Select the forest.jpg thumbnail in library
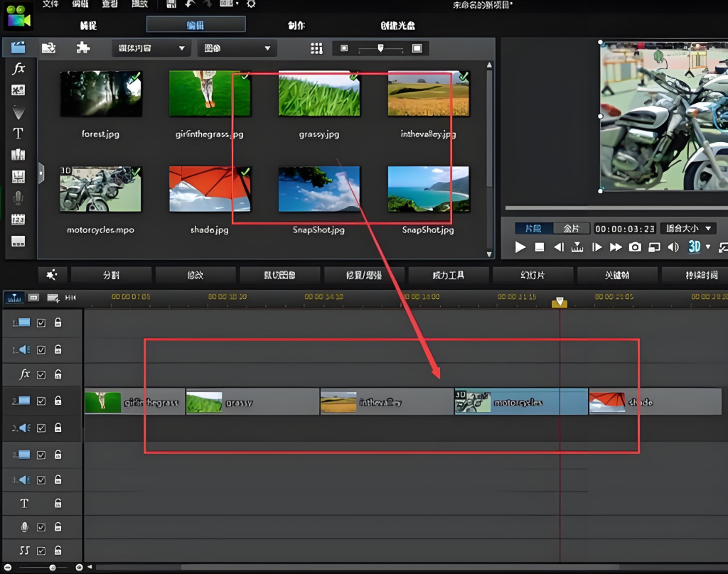This screenshot has height=574, width=728. coord(100,93)
